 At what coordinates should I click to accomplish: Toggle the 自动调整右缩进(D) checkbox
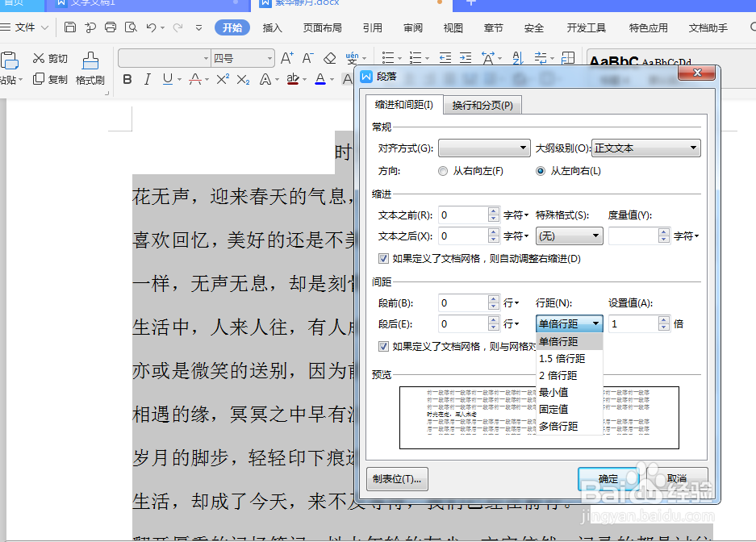(x=383, y=259)
